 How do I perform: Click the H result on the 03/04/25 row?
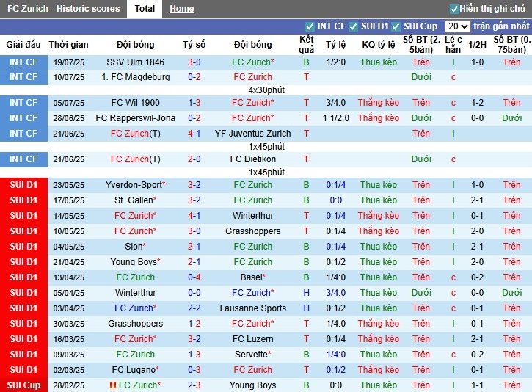[307, 308]
